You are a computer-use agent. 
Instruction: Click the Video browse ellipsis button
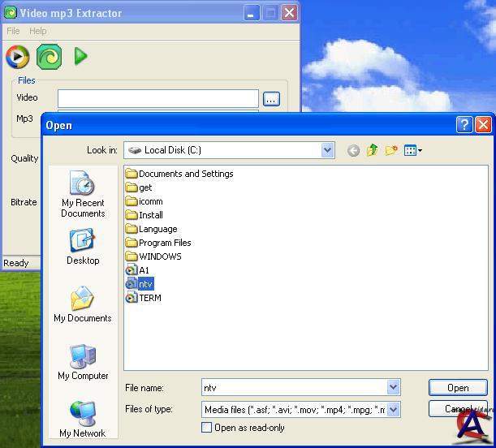(271, 98)
